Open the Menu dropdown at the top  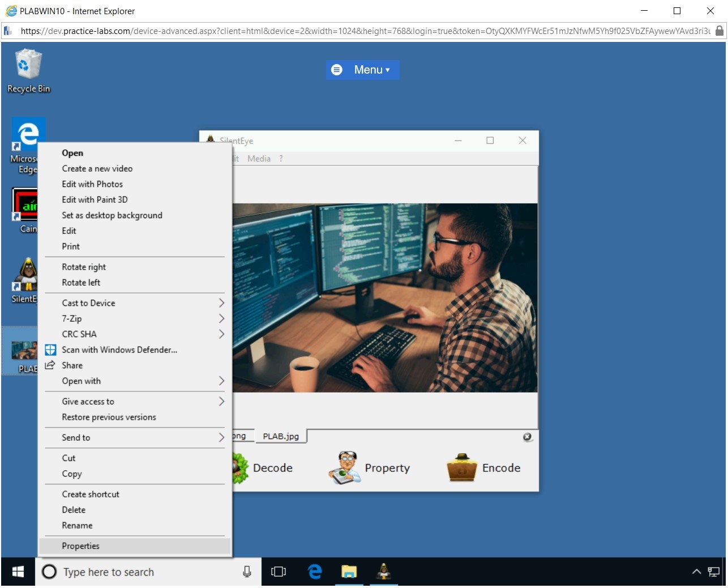coord(362,70)
